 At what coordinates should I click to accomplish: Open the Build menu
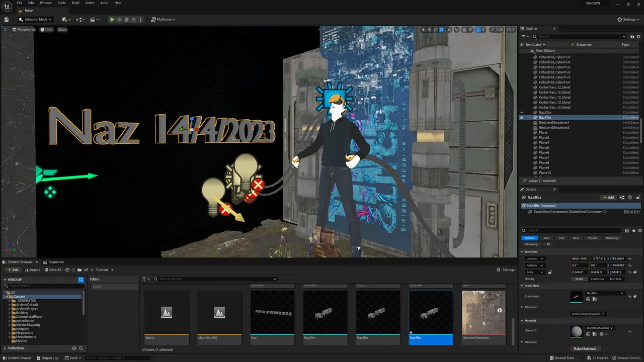pos(75,3)
